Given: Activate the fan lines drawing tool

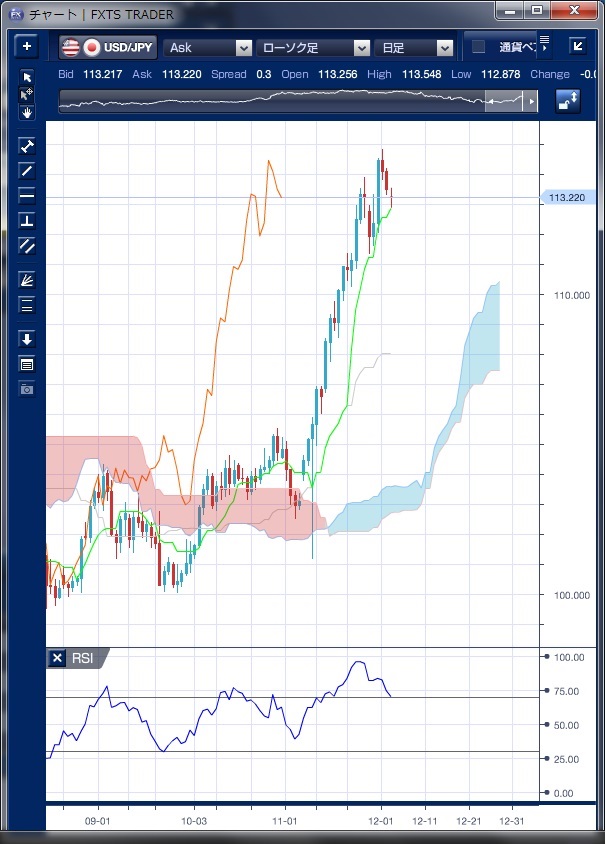Looking at the screenshot, I should pos(27,280).
